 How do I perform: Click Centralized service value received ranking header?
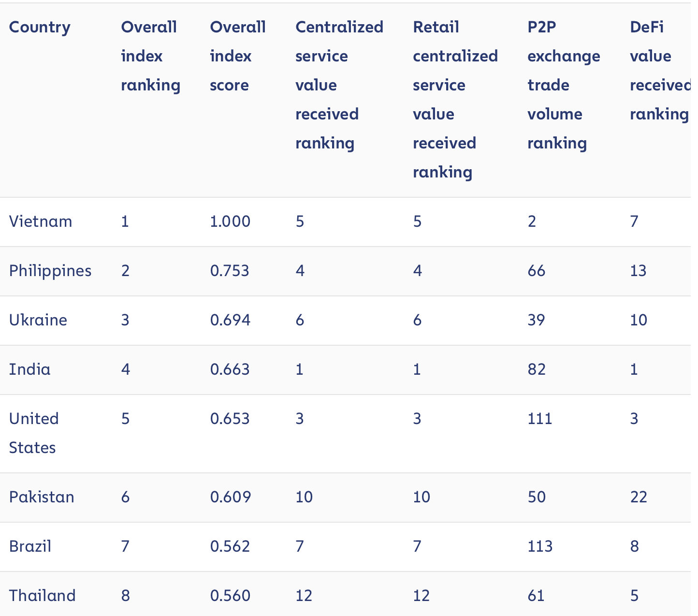339,85
